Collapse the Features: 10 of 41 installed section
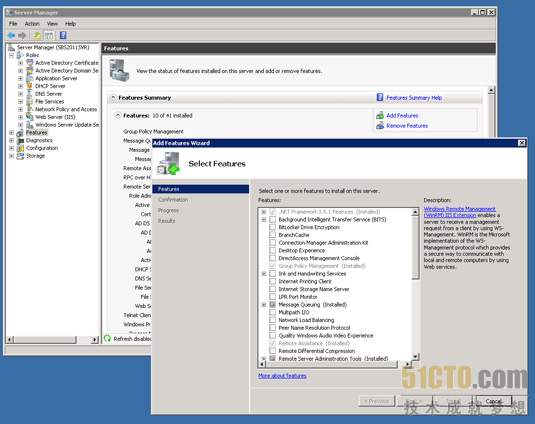 118,115
